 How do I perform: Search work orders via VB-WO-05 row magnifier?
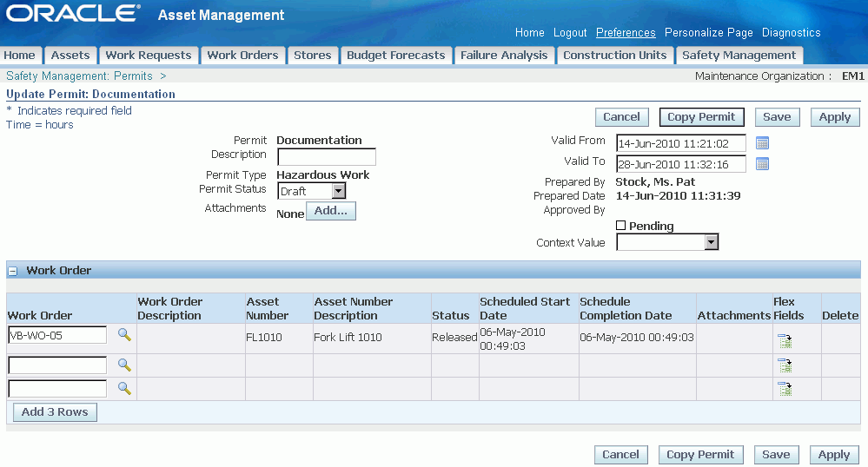click(124, 335)
